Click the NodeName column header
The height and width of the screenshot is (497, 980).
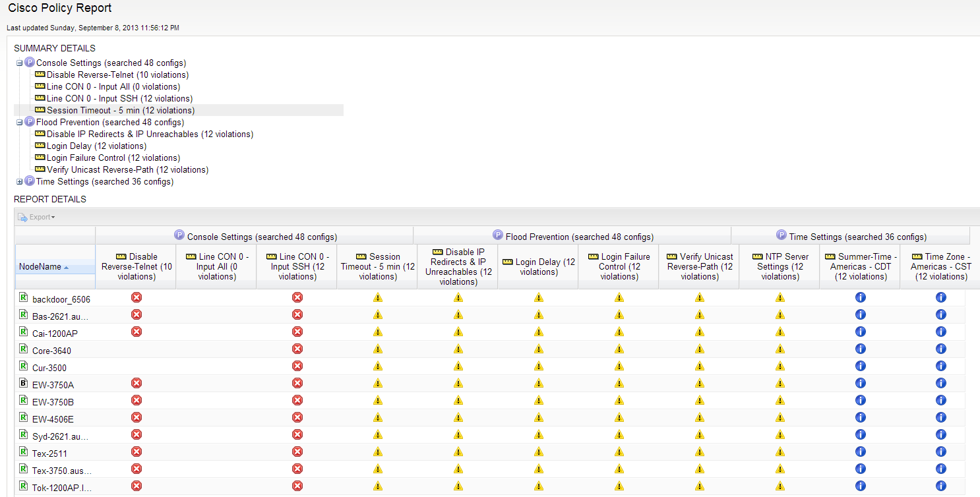click(55, 267)
